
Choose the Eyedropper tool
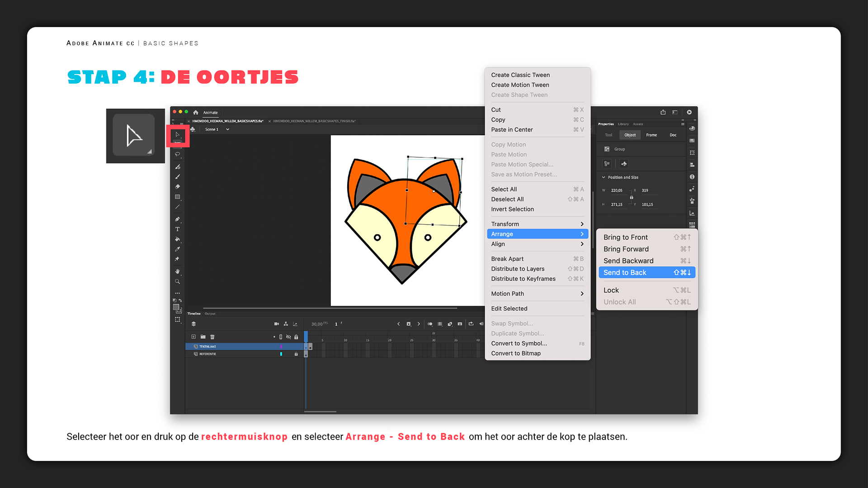pos(177,249)
